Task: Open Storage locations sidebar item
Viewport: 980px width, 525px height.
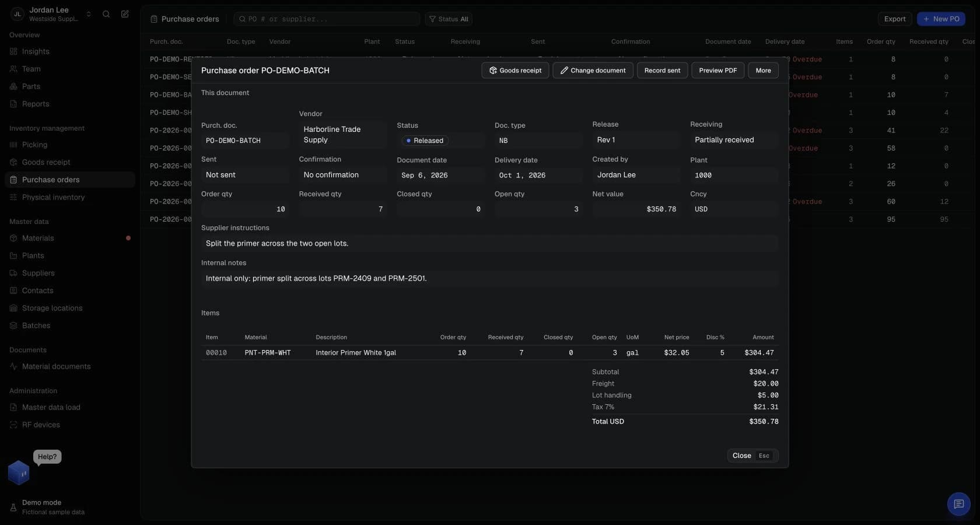Action: [x=70, y=308]
